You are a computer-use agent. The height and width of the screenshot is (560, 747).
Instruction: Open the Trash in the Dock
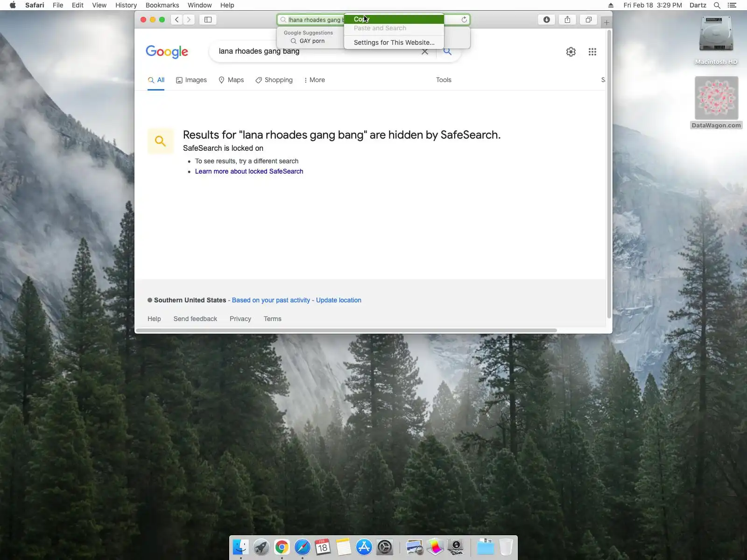[x=506, y=547]
